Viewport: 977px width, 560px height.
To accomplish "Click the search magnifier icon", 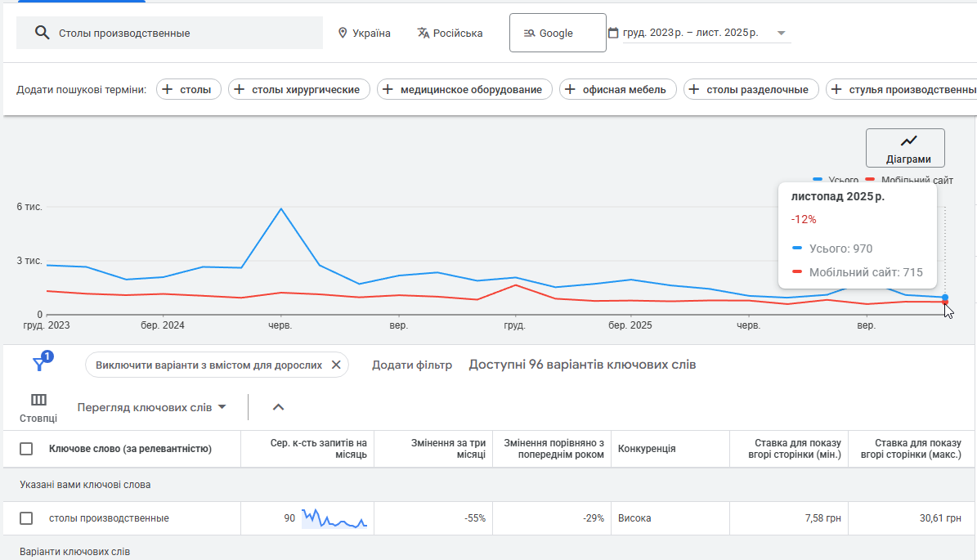I will [x=43, y=33].
